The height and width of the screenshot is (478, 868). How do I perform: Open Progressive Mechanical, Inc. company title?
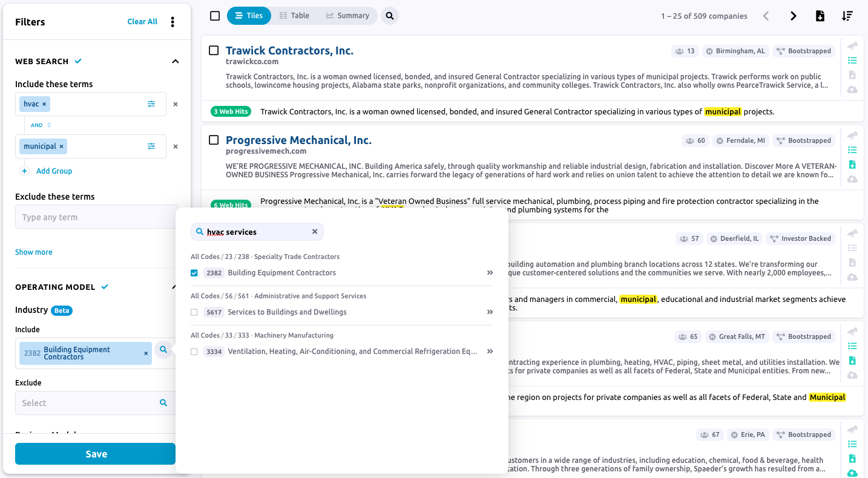298,140
